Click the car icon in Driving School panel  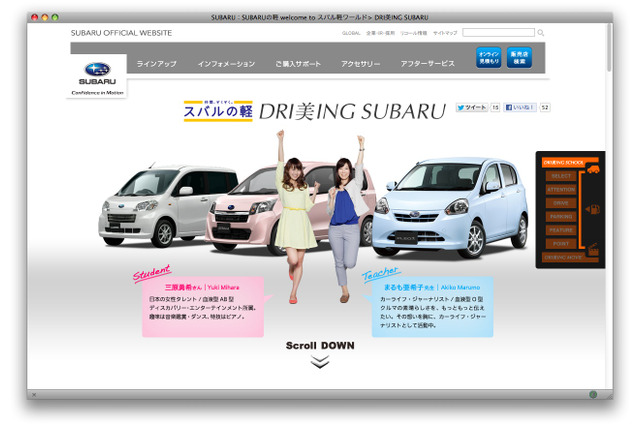point(593,168)
